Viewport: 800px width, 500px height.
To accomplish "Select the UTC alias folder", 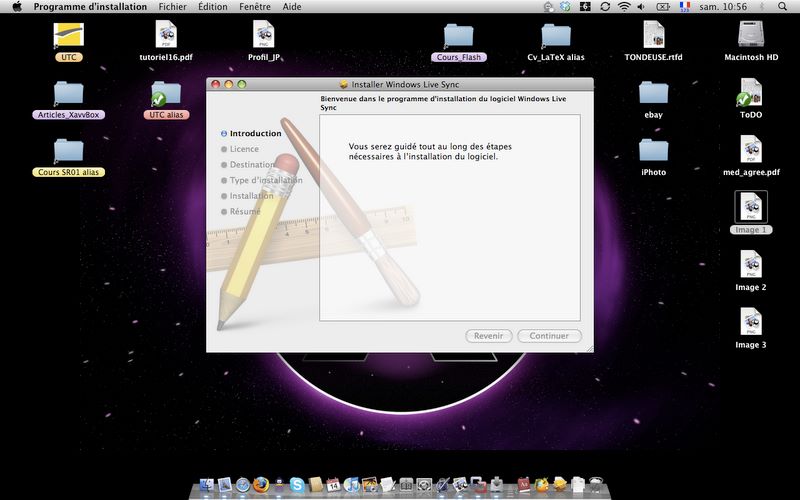I will tap(166, 100).
